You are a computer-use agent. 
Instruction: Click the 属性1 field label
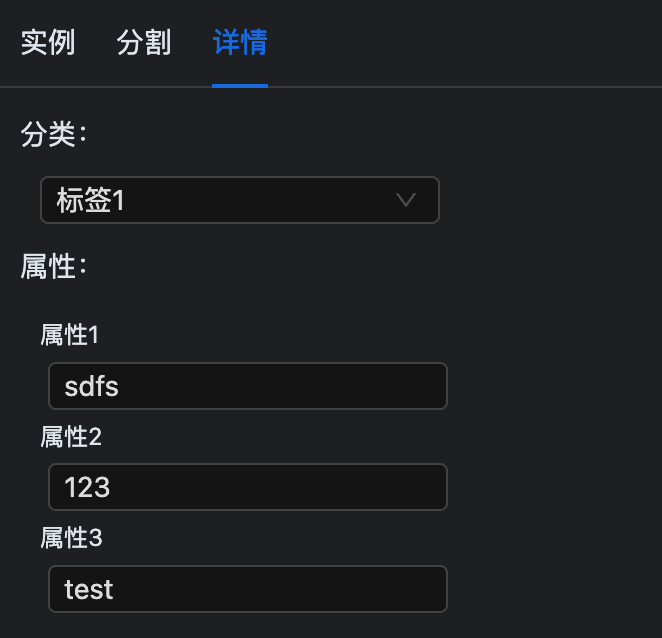(x=70, y=335)
